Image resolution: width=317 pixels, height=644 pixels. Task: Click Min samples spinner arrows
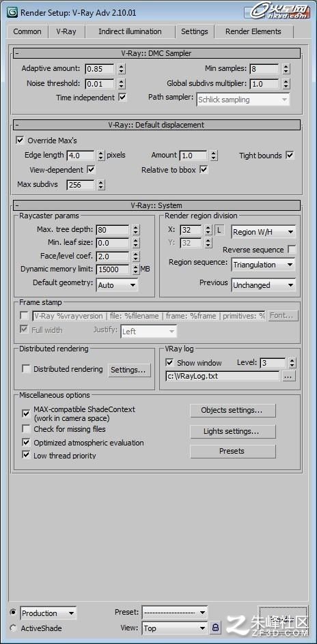click(x=286, y=69)
